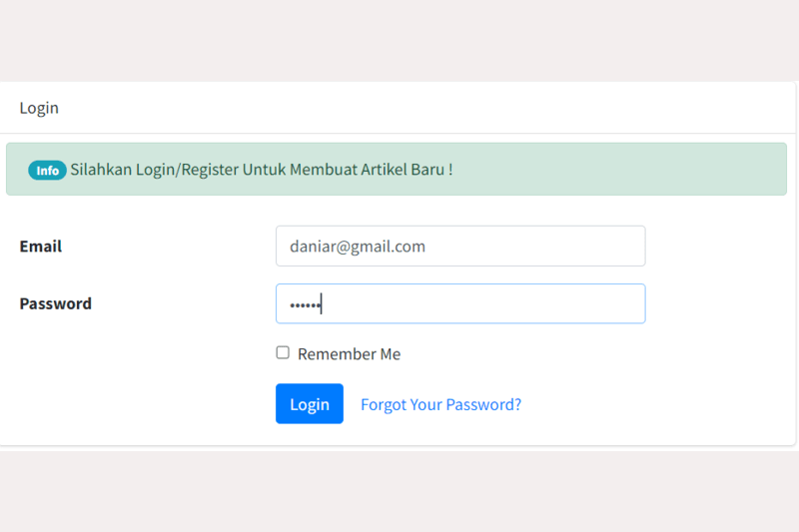The width and height of the screenshot is (799, 532).
Task: Open the Forgot Your Password link
Action: (x=440, y=404)
